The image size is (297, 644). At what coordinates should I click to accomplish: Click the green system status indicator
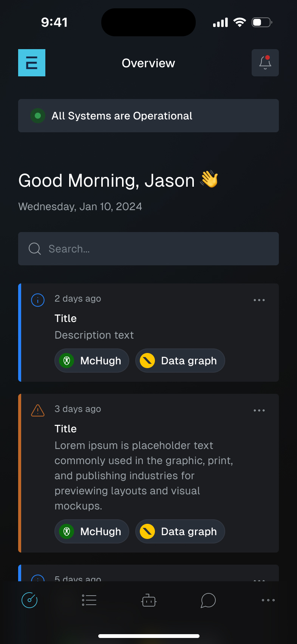[38, 116]
